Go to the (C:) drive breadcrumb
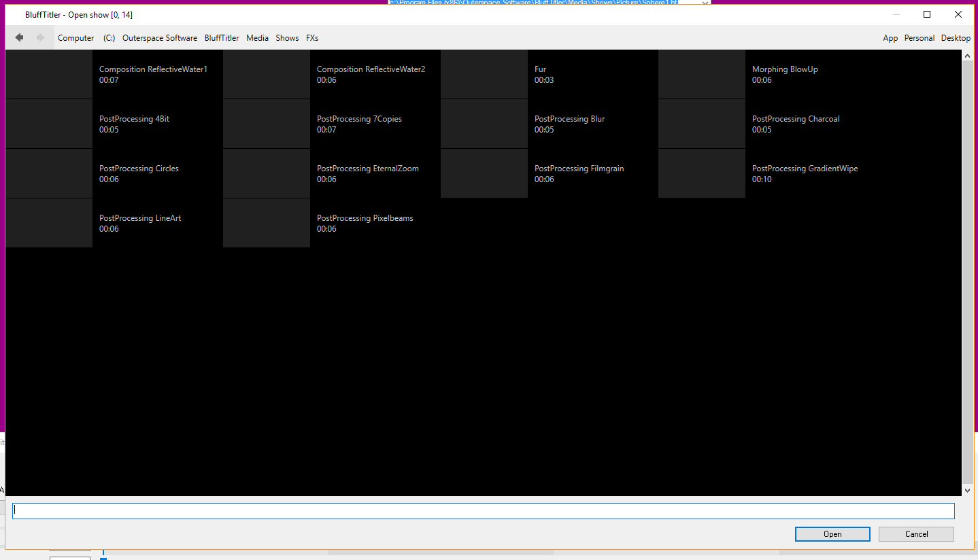This screenshot has width=978, height=560. (x=109, y=38)
